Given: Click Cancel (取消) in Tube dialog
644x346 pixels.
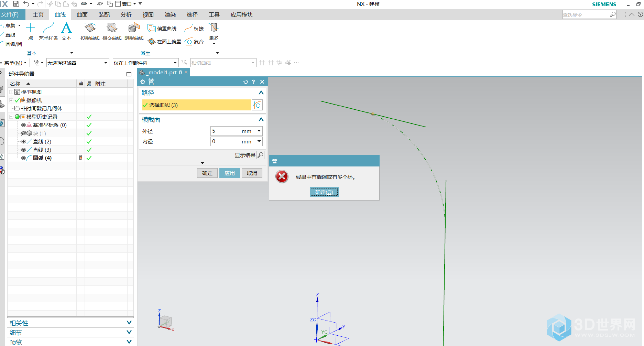Looking at the screenshot, I should point(252,173).
